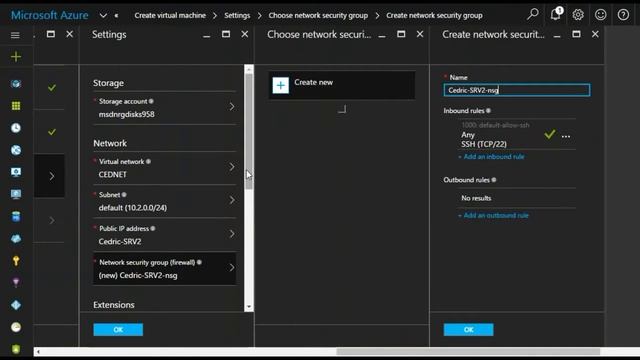Open the help question mark
Viewport: 640px width, 360px height.
pyautogui.click(x=623, y=15)
